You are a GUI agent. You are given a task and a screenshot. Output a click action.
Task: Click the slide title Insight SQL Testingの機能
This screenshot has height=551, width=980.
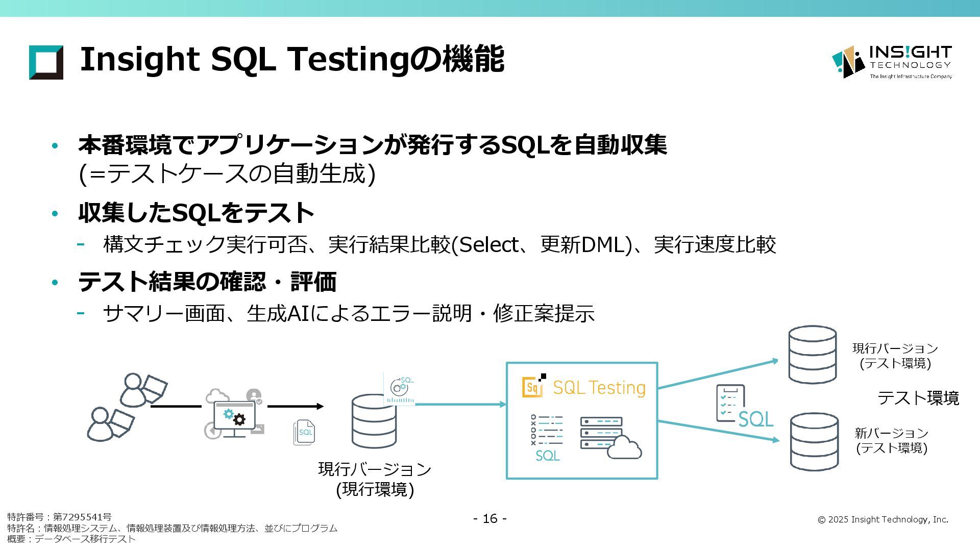click(x=292, y=59)
